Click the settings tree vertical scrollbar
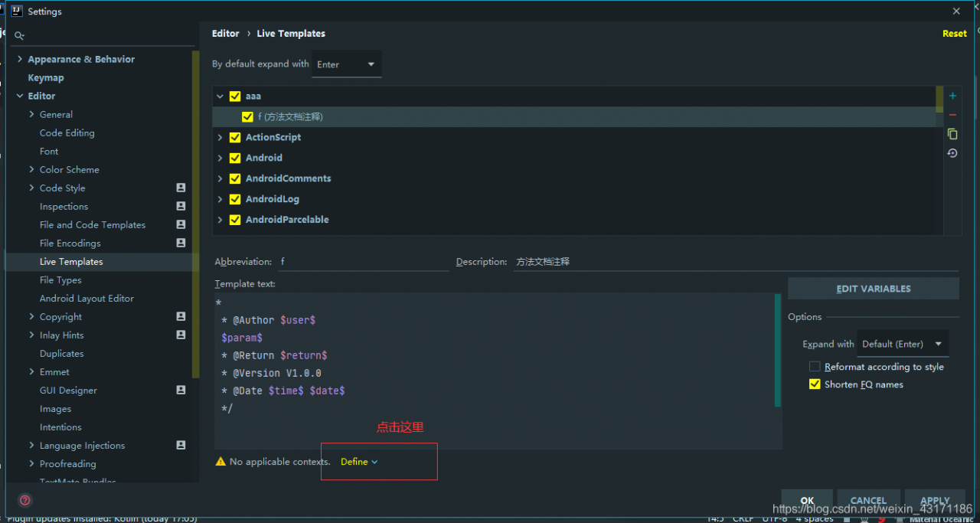 click(x=196, y=214)
